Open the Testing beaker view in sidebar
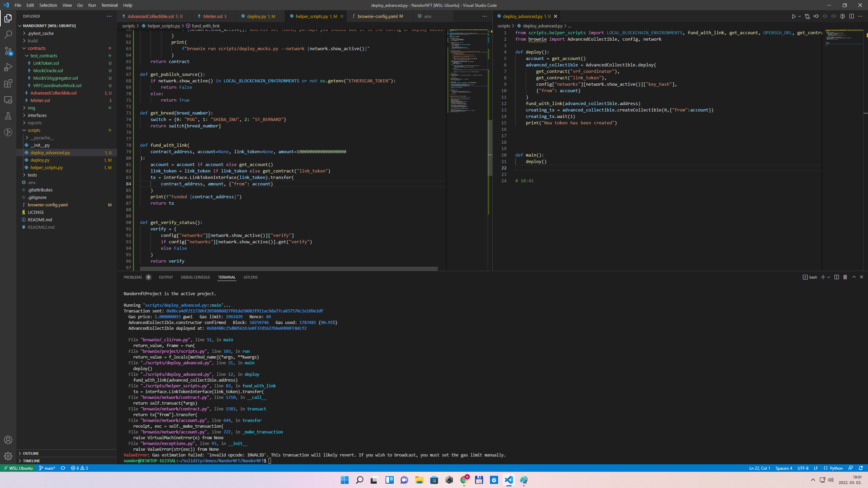868x488 pixels. (x=8, y=116)
